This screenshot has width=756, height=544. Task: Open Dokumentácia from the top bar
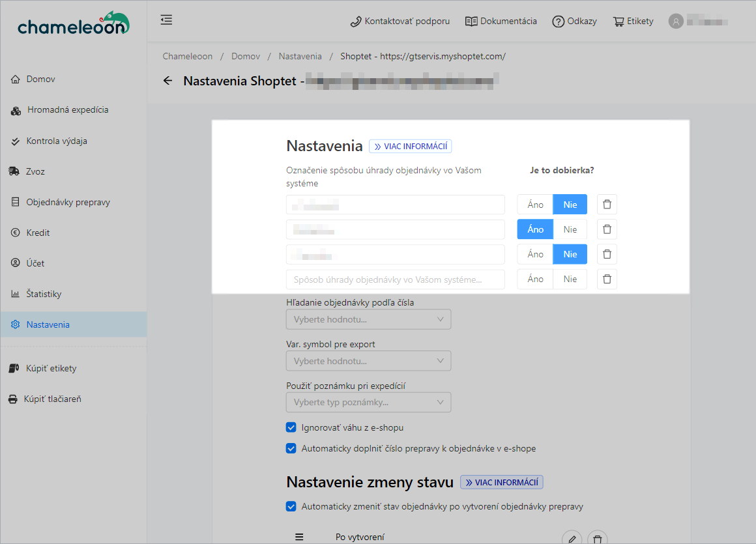coord(501,21)
